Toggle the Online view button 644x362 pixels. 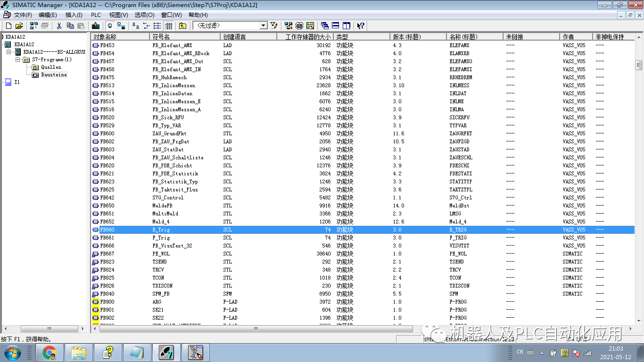(121, 25)
